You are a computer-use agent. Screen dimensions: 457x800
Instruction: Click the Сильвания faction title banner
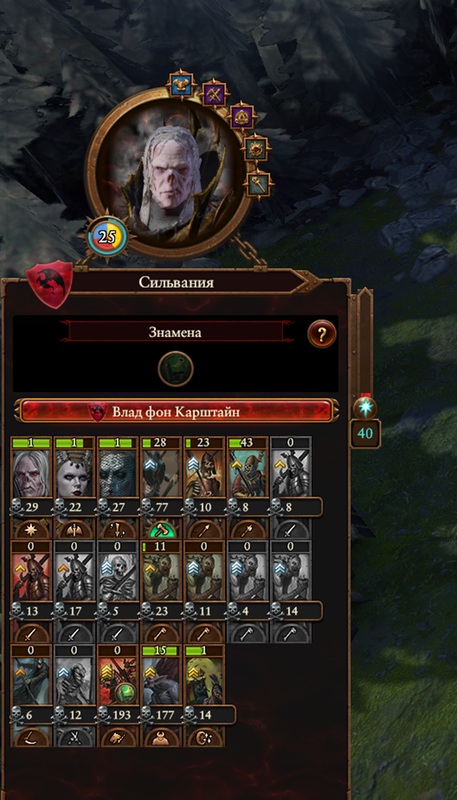click(176, 282)
